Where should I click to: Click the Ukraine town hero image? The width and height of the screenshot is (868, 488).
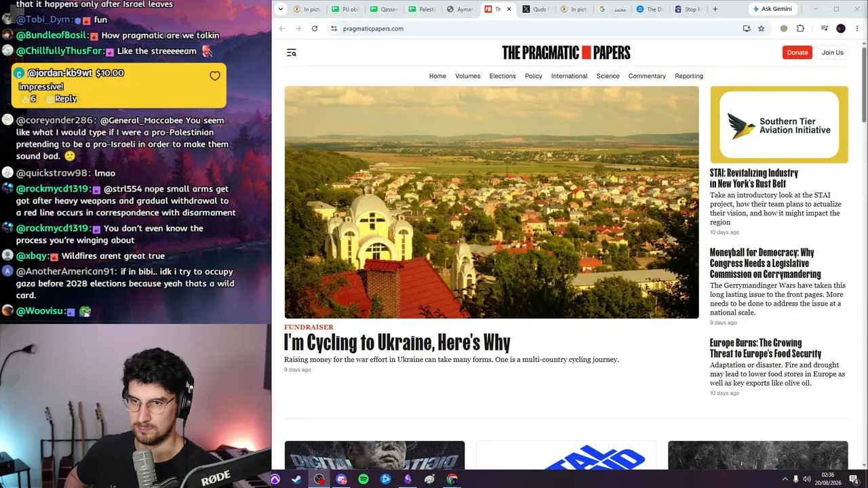point(492,202)
